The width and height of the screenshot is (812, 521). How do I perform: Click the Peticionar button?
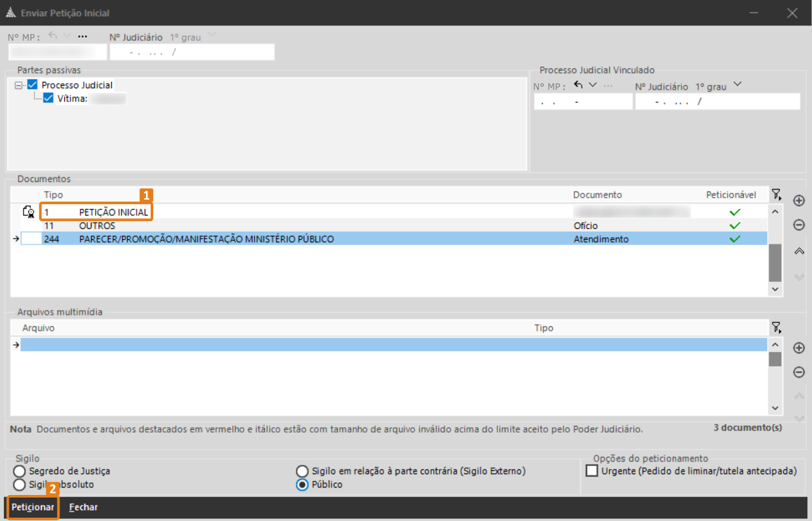click(x=33, y=508)
